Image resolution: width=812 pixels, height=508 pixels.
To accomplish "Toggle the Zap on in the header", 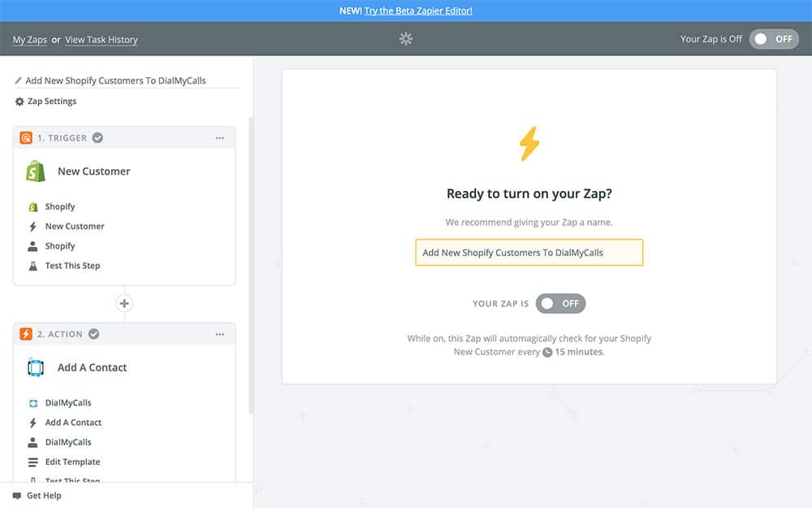I will pyautogui.click(x=773, y=39).
